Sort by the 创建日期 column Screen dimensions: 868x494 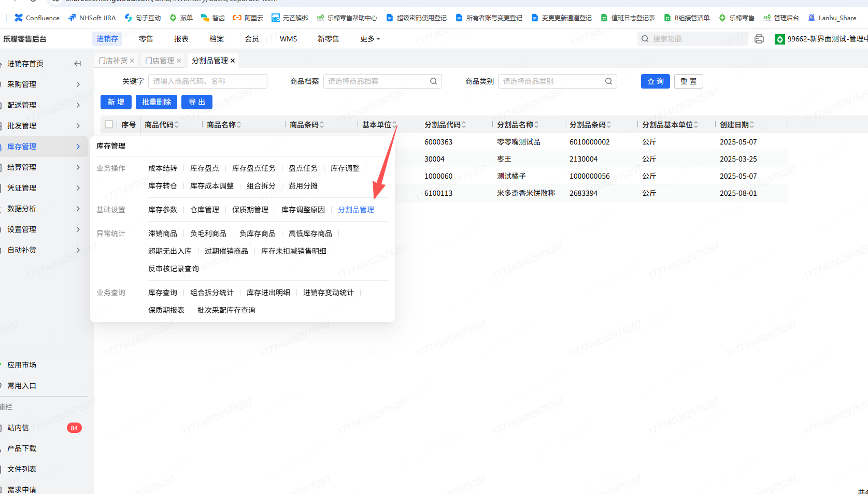pos(752,125)
